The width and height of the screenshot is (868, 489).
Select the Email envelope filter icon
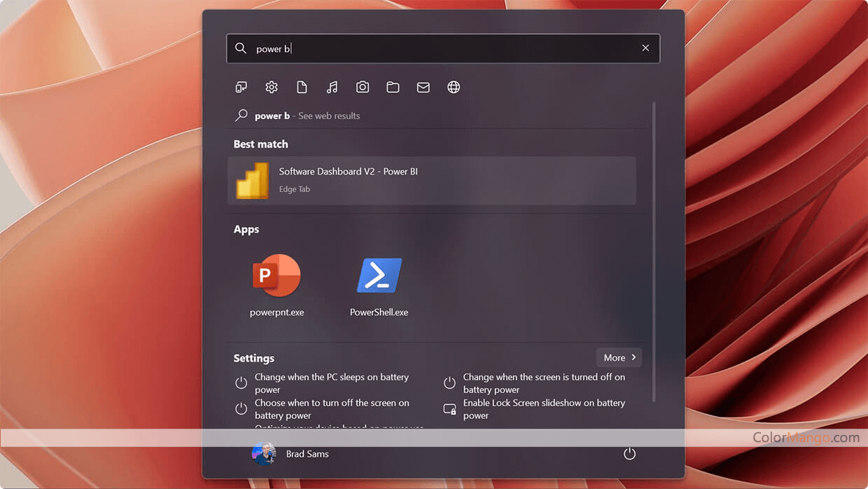423,88
